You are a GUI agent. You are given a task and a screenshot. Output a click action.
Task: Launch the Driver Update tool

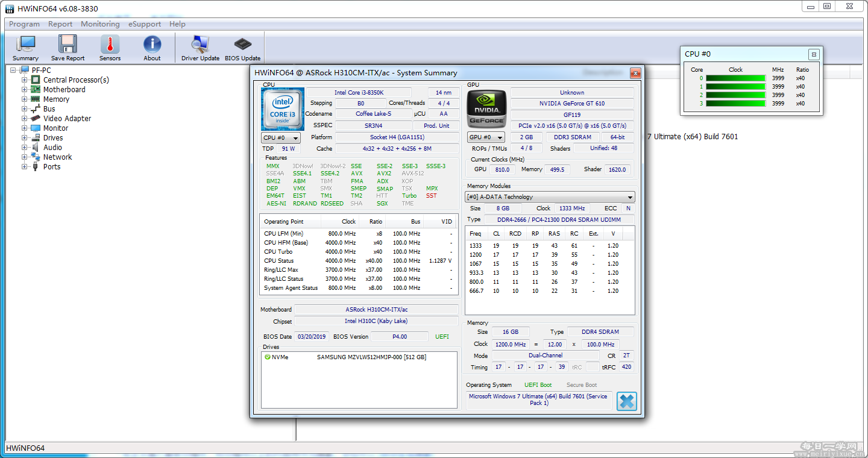[200, 48]
